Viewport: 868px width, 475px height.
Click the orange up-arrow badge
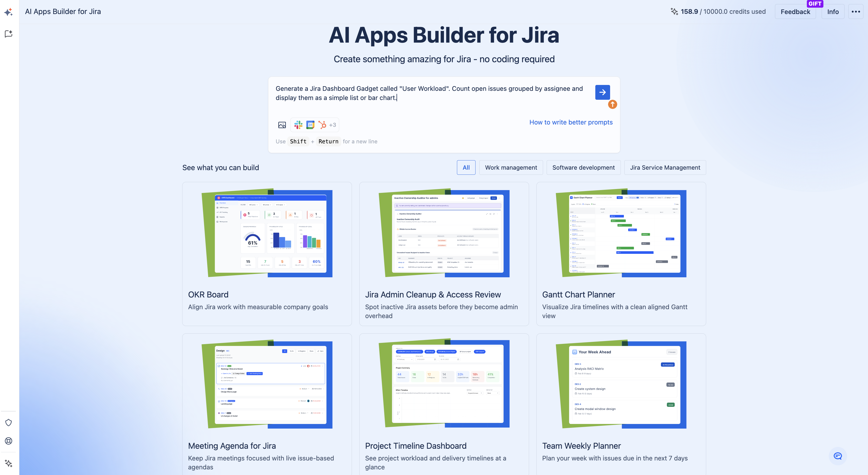click(613, 104)
